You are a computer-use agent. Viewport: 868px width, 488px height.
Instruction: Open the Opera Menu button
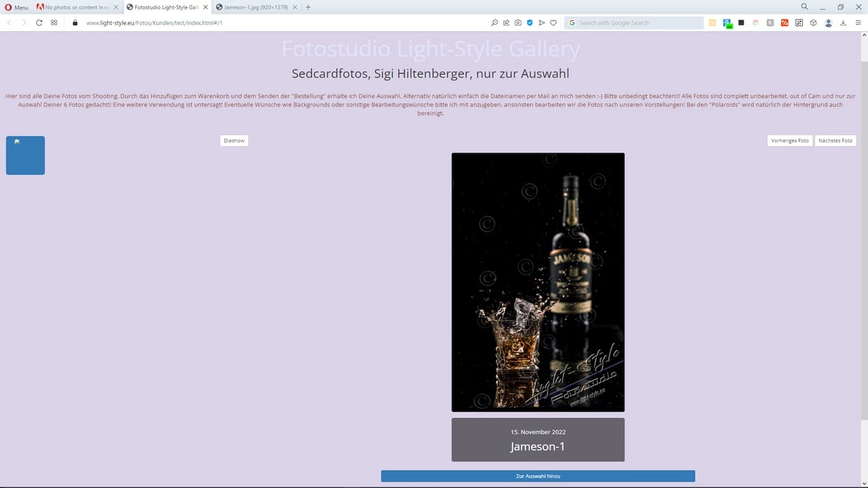click(17, 7)
